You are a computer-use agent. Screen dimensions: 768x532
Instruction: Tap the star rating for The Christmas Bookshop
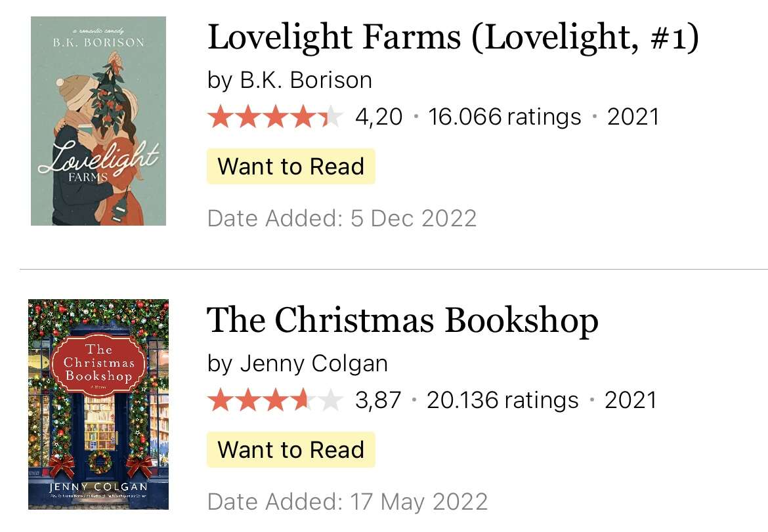(275, 400)
